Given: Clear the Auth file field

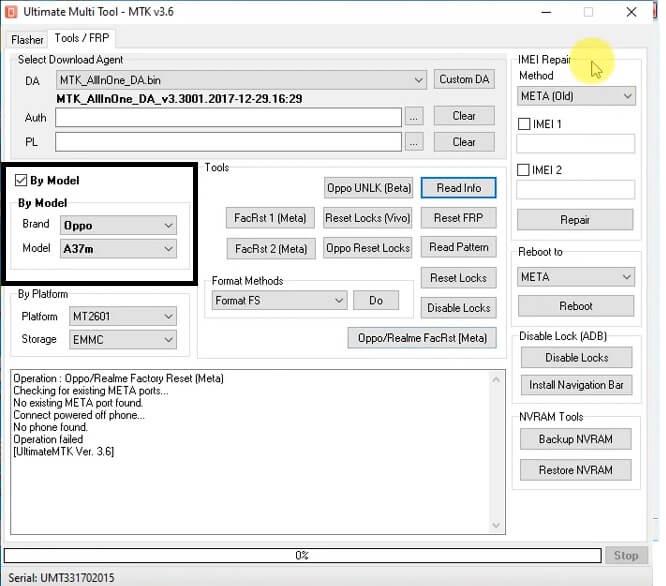Looking at the screenshot, I should point(464,116).
